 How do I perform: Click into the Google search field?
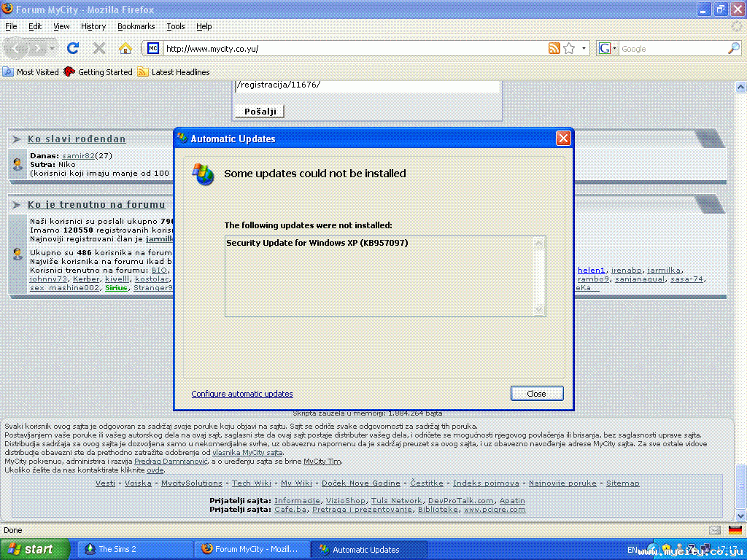[673, 49]
